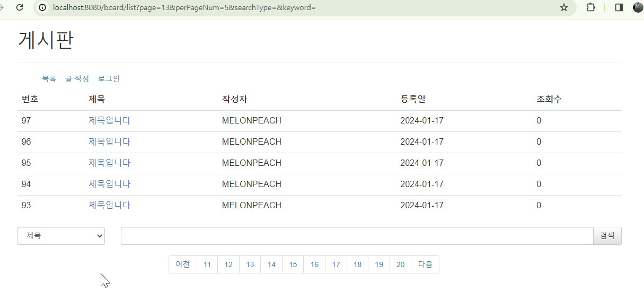The image size is (644, 292).
Task: Click view count 0 in row 93
Action: tap(539, 205)
